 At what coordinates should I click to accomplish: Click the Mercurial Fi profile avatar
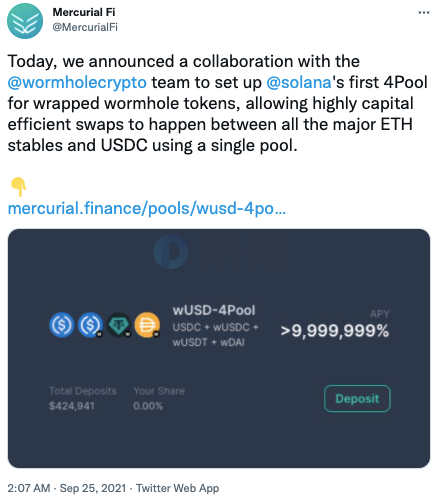click(25, 21)
